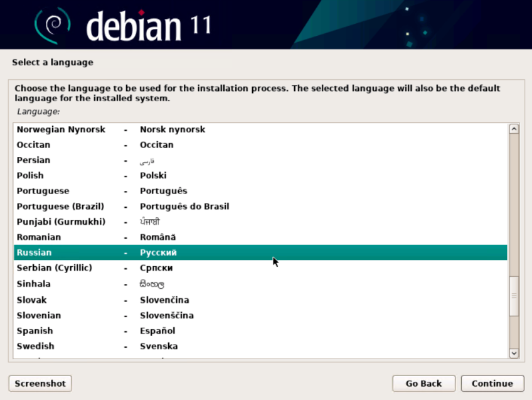
Task: Pick Slovenian language row
Action: [260, 315]
